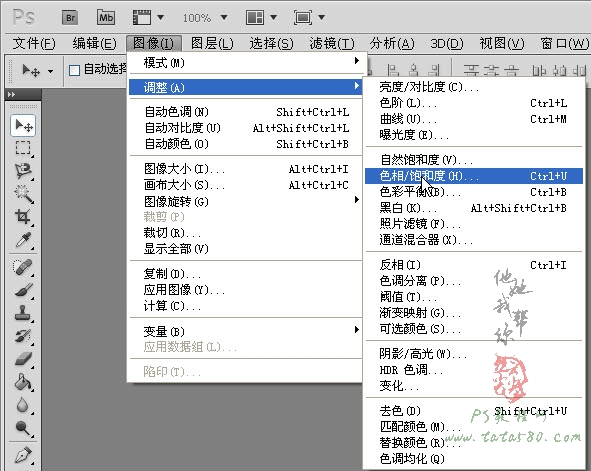This screenshot has width=591, height=471.
Task: Select the Eyedropper tool
Action: [23, 240]
